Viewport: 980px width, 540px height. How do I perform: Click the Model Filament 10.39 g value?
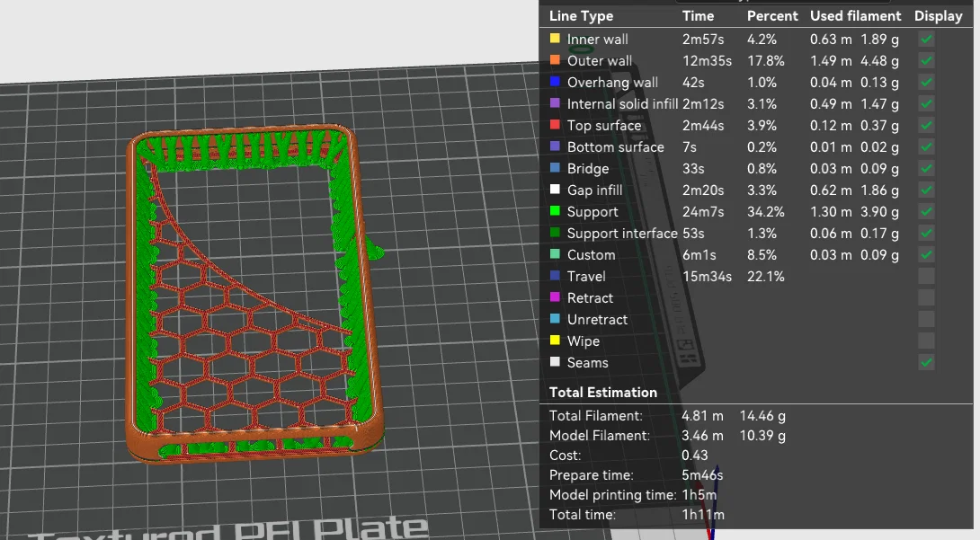coord(762,435)
